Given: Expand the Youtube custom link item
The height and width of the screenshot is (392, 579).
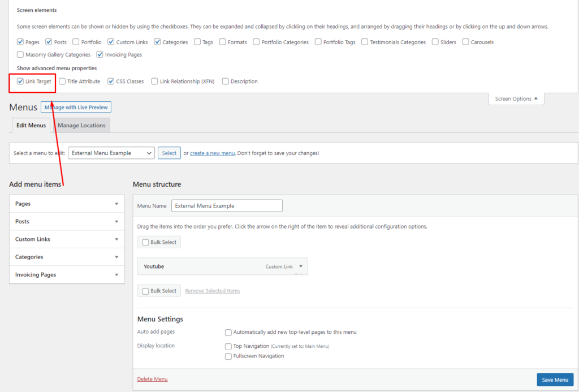Looking at the screenshot, I should (301, 266).
